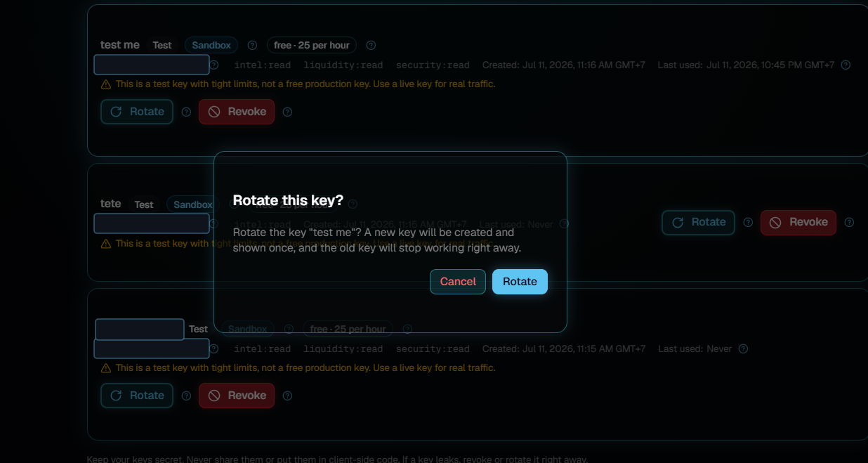This screenshot has height=463, width=868.
Task: Click warning triangle icon on "test me" card
Action: [106, 84]
